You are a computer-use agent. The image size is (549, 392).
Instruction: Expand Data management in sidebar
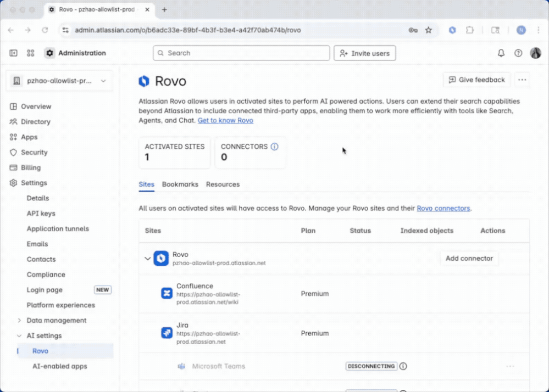20,321
